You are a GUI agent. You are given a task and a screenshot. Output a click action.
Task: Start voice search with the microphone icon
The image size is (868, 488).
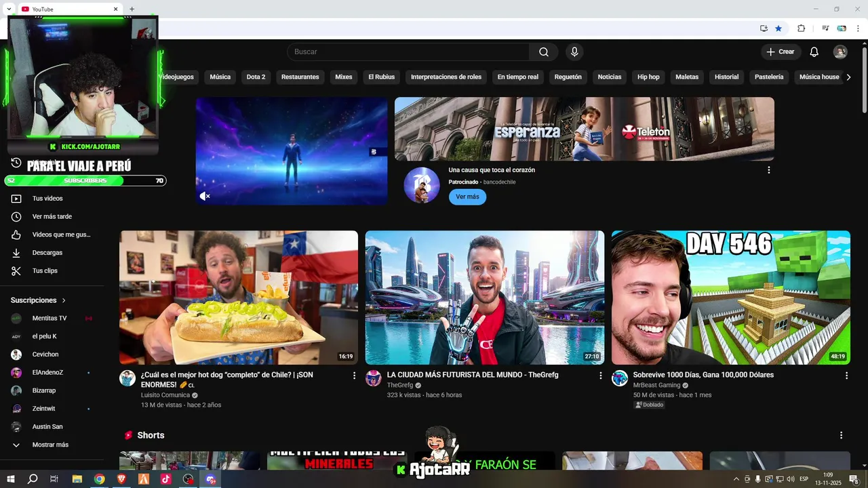[x=574, y=52]
